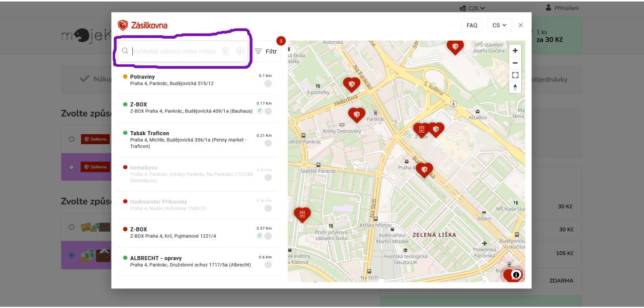Select map pin beside Pankrác metro label
The width and height of the screenshot is (644, 308).
357,115
